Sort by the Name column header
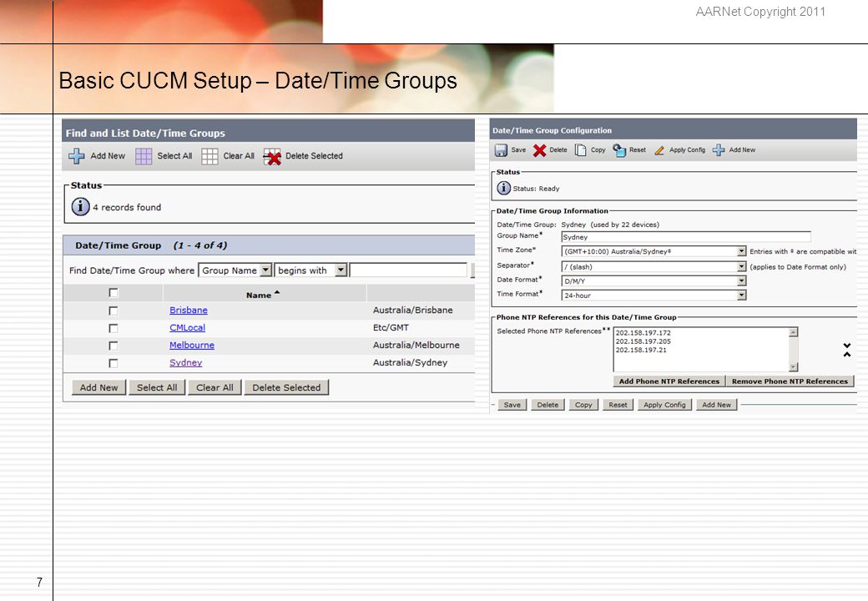Screen dimensions: 868x601 coord(259,295)
